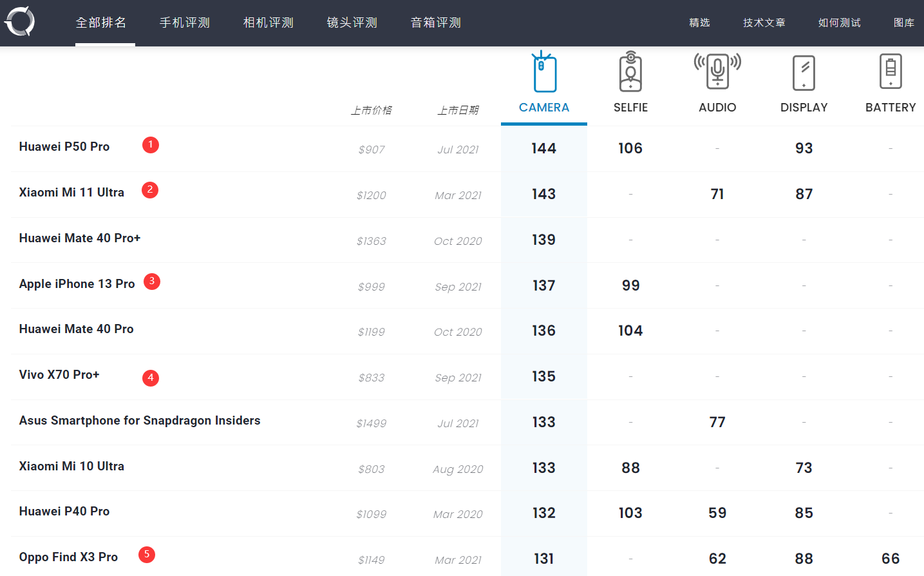The image size is (924, 576).
Task: Open Huawei Mate 40 Pro entry
Action: click(x=76, y=329)
